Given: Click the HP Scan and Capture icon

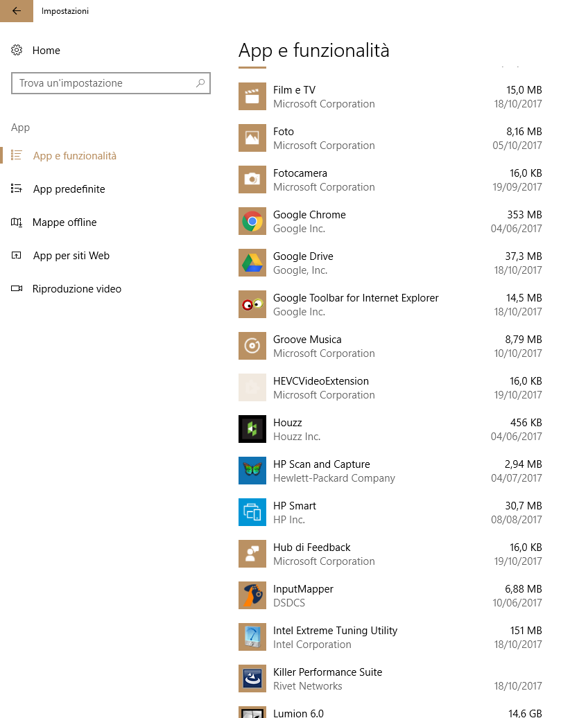Looking at the screenshot, I should click(252, 471).
